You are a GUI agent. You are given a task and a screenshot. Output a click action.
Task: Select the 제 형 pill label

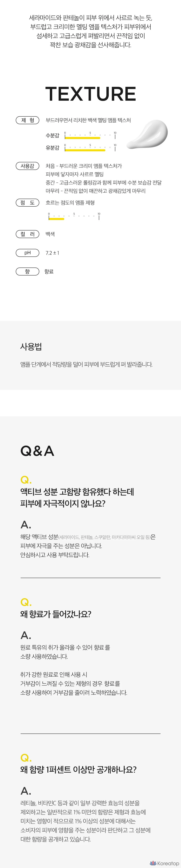click(28, 120)
